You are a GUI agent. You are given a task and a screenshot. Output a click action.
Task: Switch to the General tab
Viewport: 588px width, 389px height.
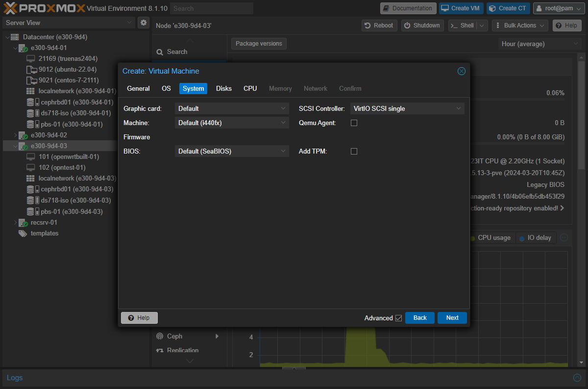click(138, 88)
